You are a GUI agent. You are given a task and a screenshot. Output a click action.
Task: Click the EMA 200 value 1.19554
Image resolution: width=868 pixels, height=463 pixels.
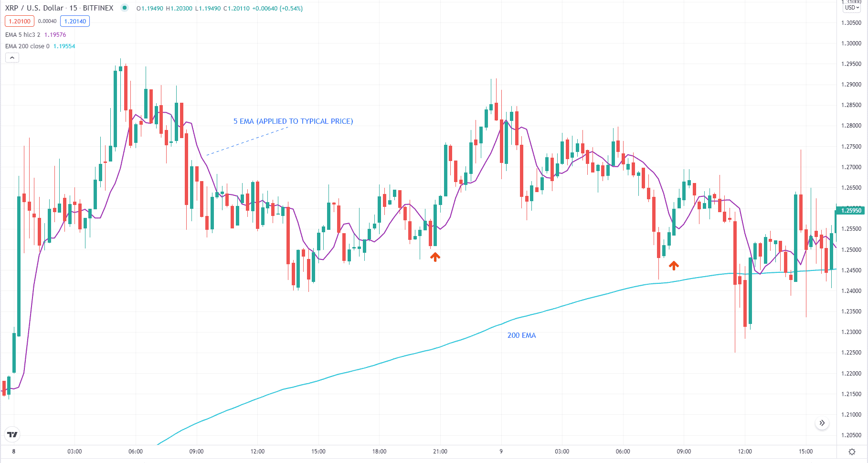pyautogui.click(x=64, y=46)
